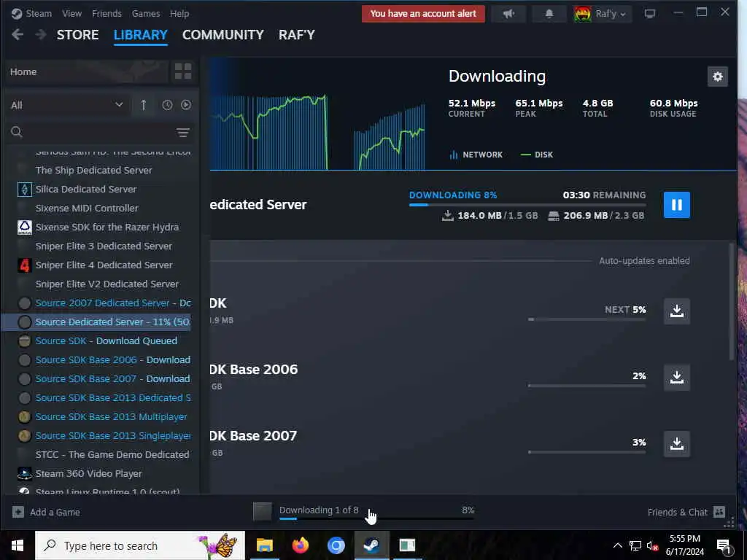Switch library to grid collections view
The height and width of the screenshot is (560, 747).
183,72
